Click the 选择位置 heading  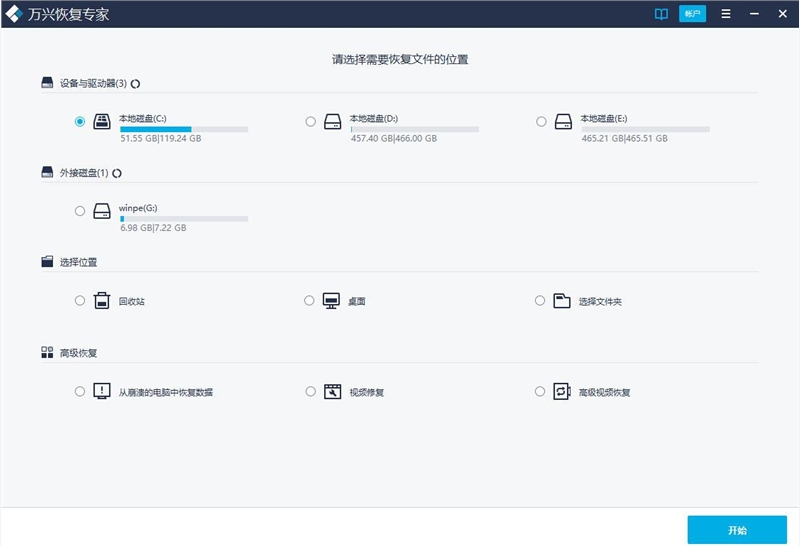pyautogui.click(x=78, y=262)
